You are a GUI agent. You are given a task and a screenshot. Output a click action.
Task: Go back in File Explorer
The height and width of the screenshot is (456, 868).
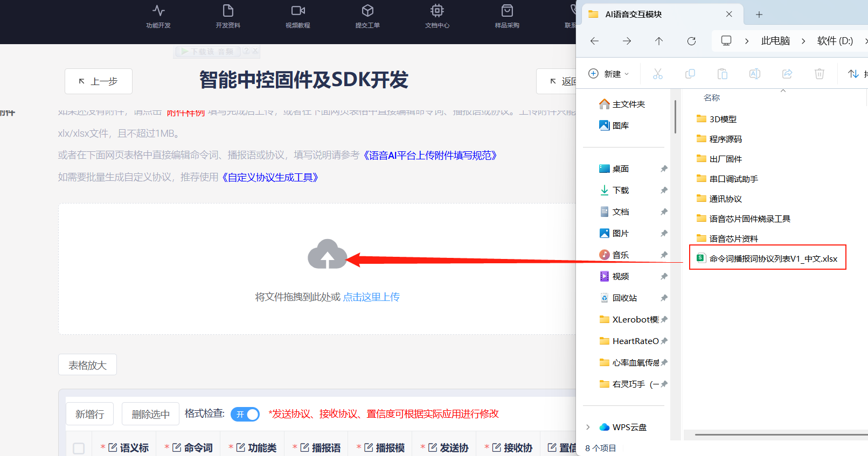594,41
